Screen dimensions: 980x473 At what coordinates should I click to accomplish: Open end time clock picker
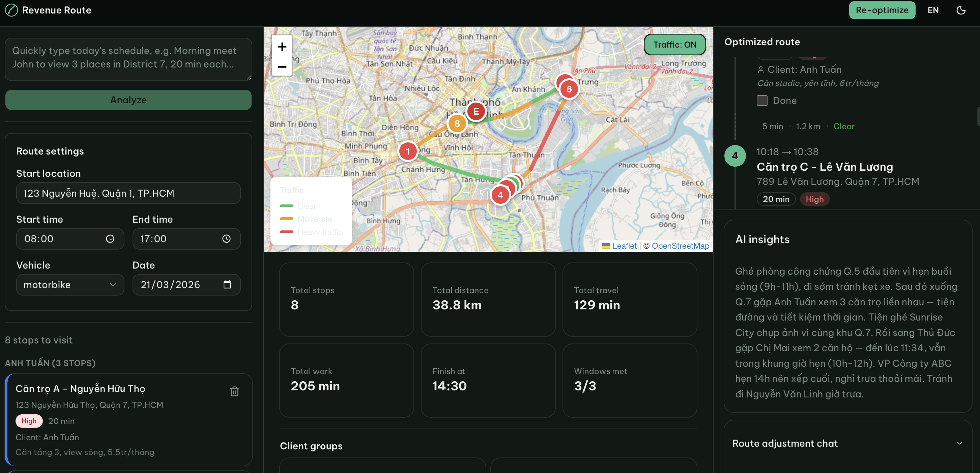(x=226, y=239)
